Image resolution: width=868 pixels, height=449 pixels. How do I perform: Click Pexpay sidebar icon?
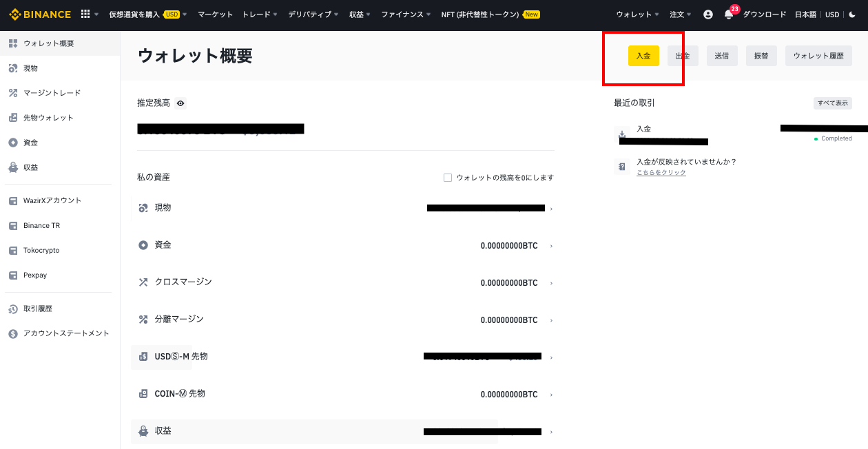tap(12, 275)
